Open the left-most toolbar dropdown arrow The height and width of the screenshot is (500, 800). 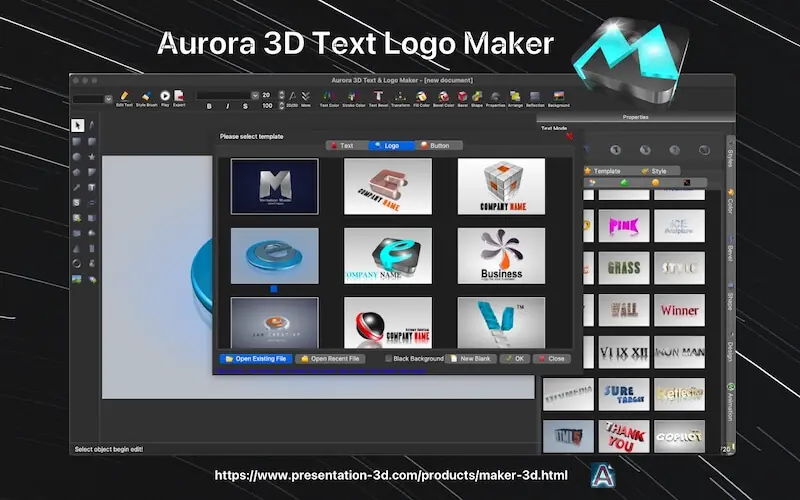(x=108, y=99)
